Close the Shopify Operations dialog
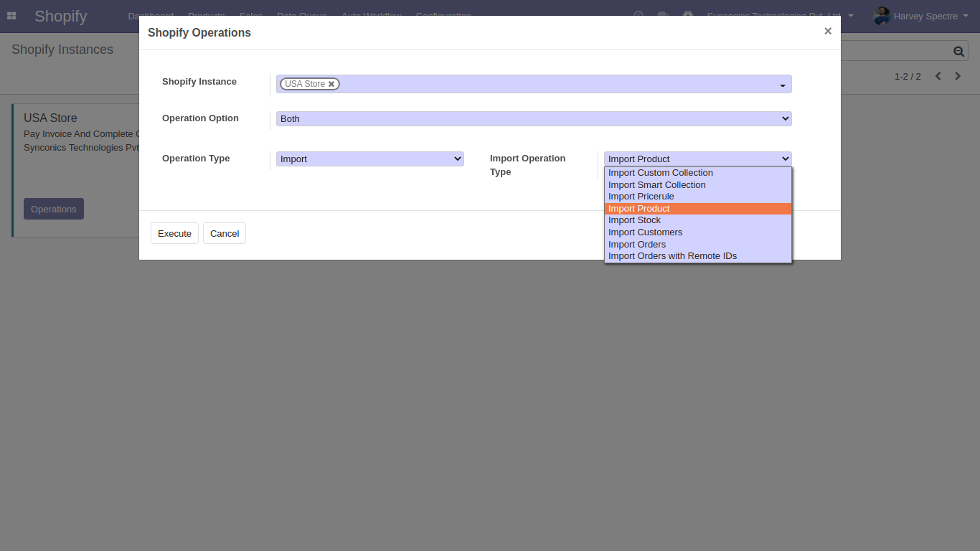 [827, 32]
